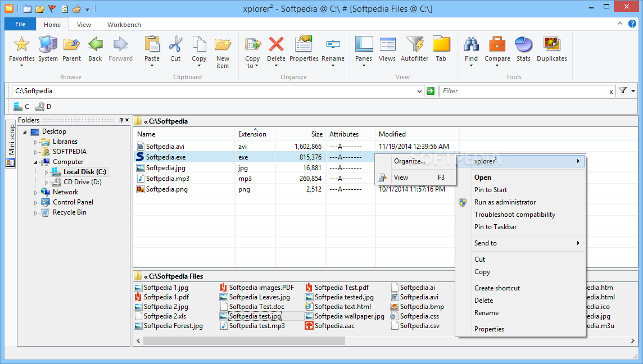
Task: Sort by the Size column header
Action: point(301,134)
